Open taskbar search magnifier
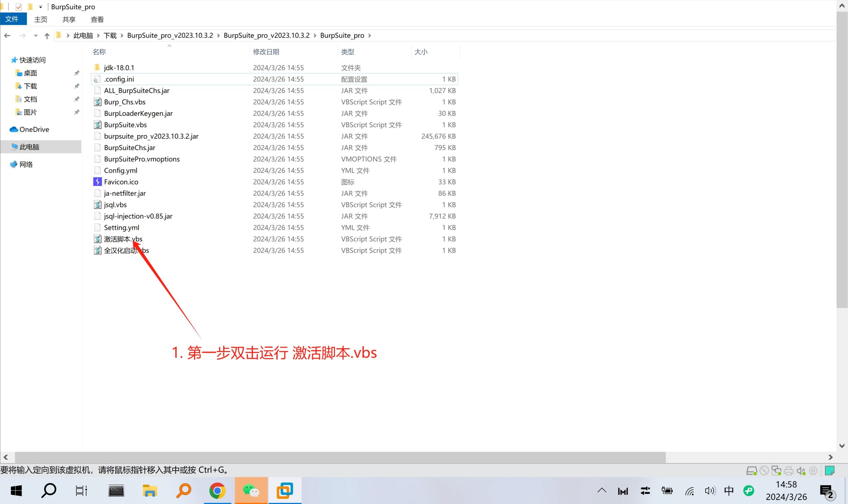 point(49,490)
